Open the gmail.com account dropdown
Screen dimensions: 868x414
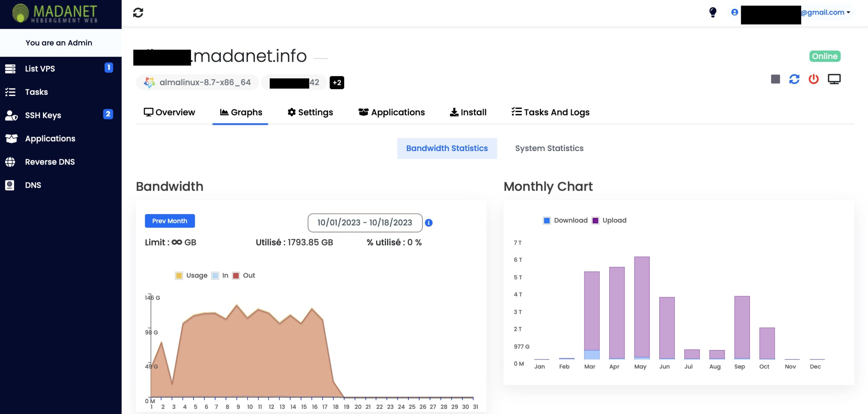[825, 12]
